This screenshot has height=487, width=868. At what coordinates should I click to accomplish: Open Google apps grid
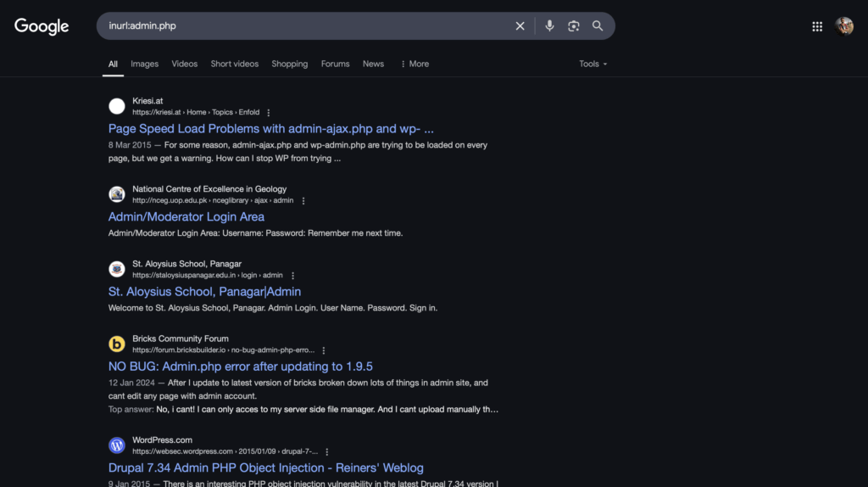click(x=817, y=26)
